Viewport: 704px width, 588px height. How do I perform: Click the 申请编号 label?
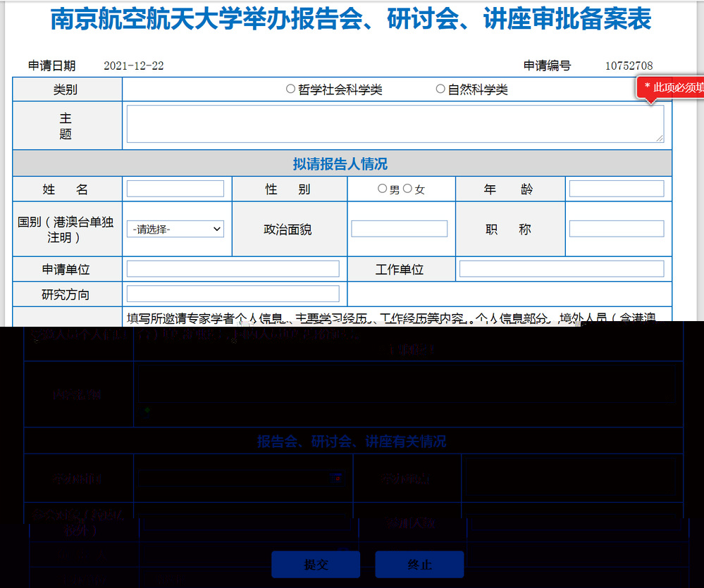(548, 65)
